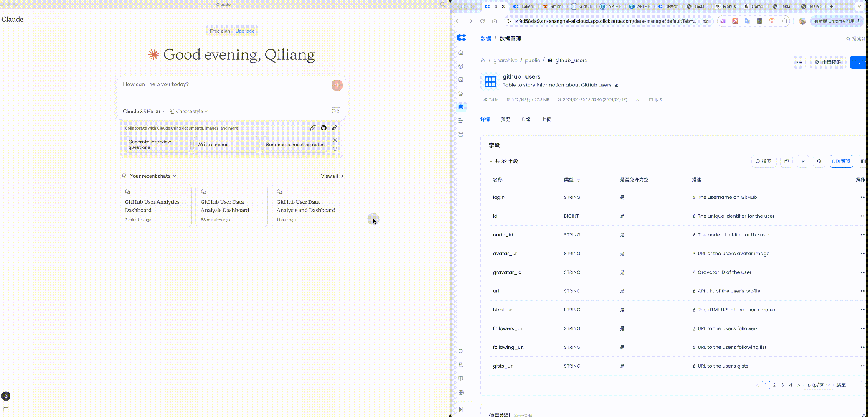Viewport: 868px width, 417px height.
Task: Bookmark this page with star icon
Action: (706, 21)
